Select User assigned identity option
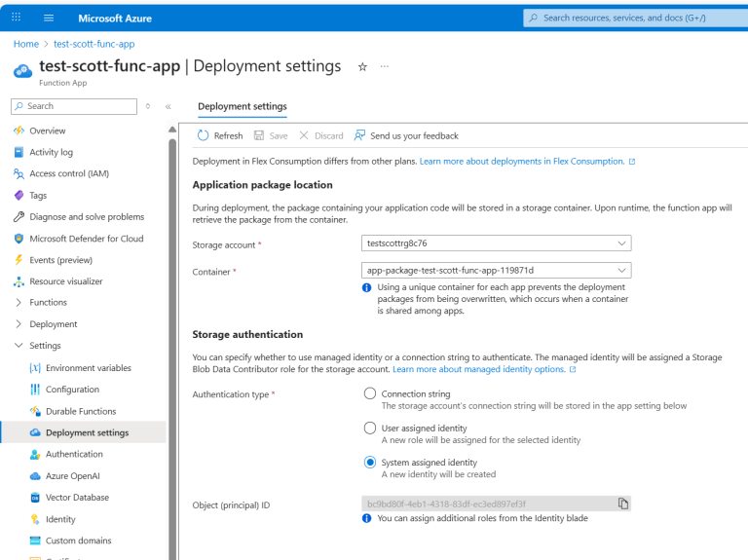 tap(370, 428)
